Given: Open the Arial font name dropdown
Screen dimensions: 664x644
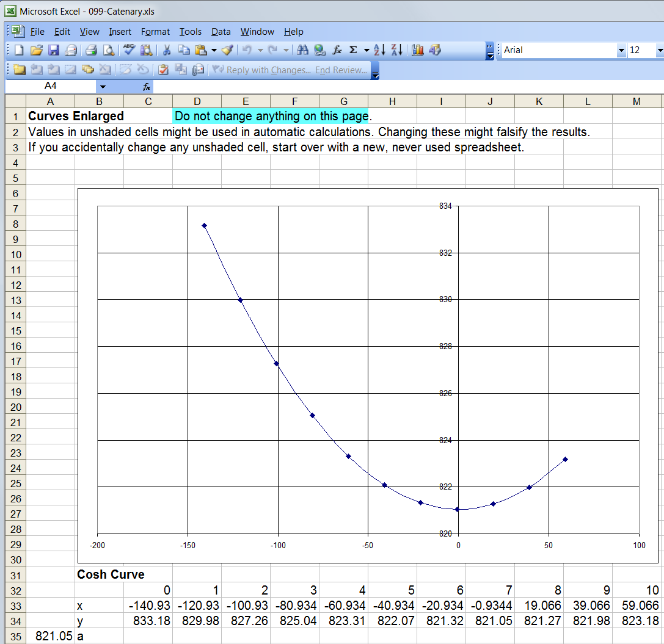Looking at the screenshot, I should pyautogui.click(x=621, y=51).
